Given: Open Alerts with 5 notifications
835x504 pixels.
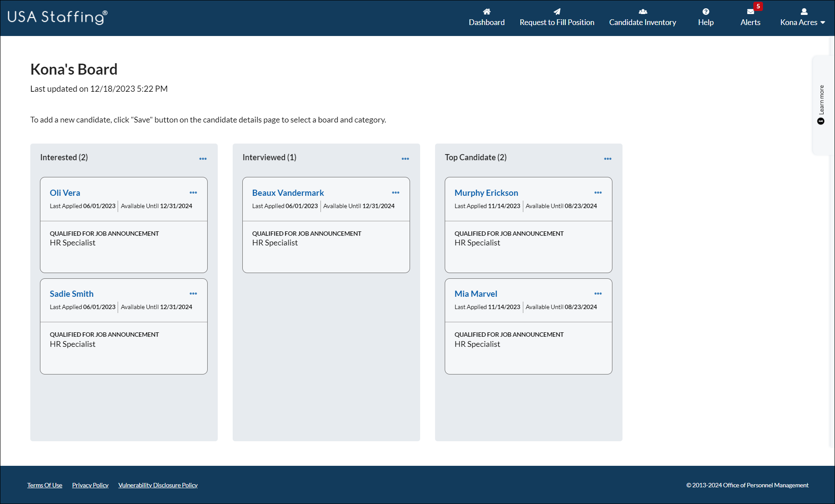Looking at the screenshot, I should (750, 18).
